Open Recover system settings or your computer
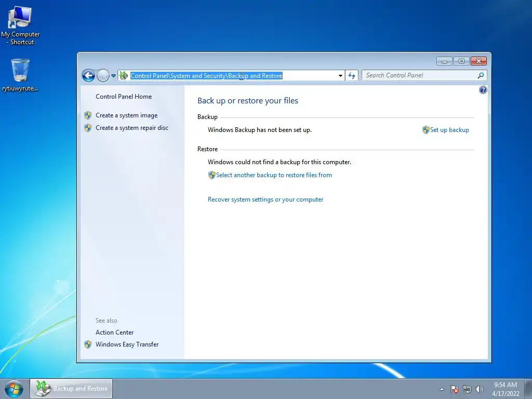 pyautogui.click(x=265, y=199)
